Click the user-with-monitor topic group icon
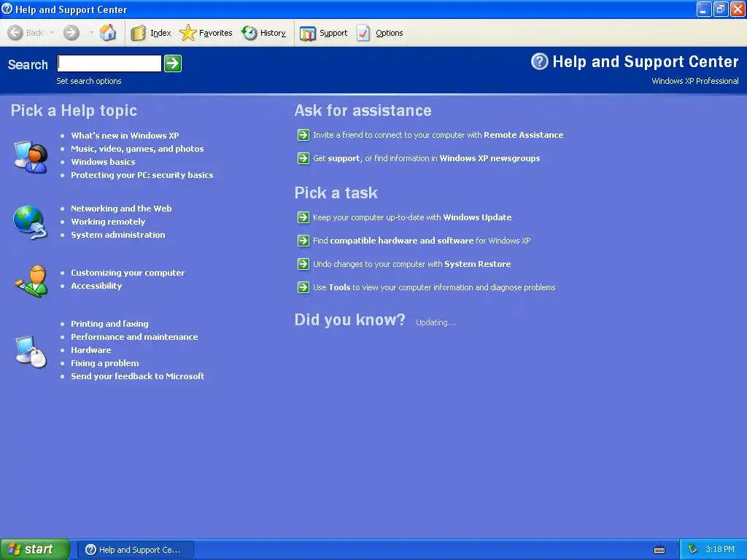This screenshot has width=747, height=560. [31, 157]
